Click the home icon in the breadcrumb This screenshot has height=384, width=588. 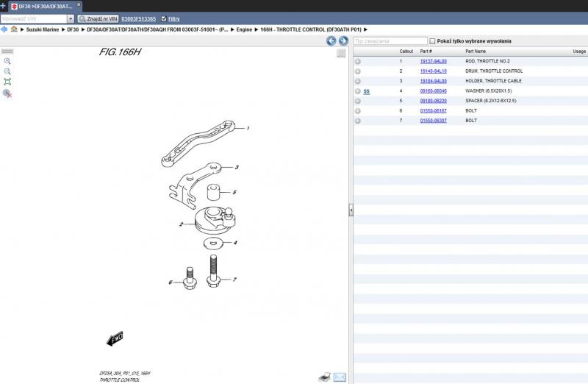coord(14,29)
